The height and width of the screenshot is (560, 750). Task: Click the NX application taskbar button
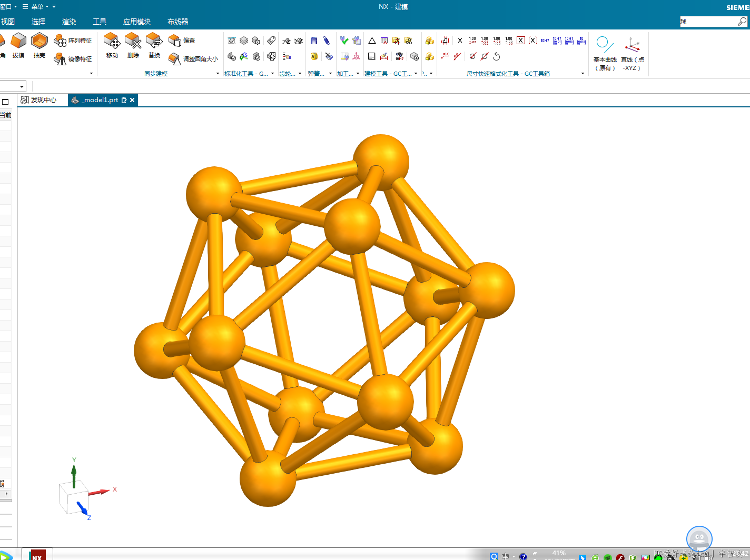(37, 555)
